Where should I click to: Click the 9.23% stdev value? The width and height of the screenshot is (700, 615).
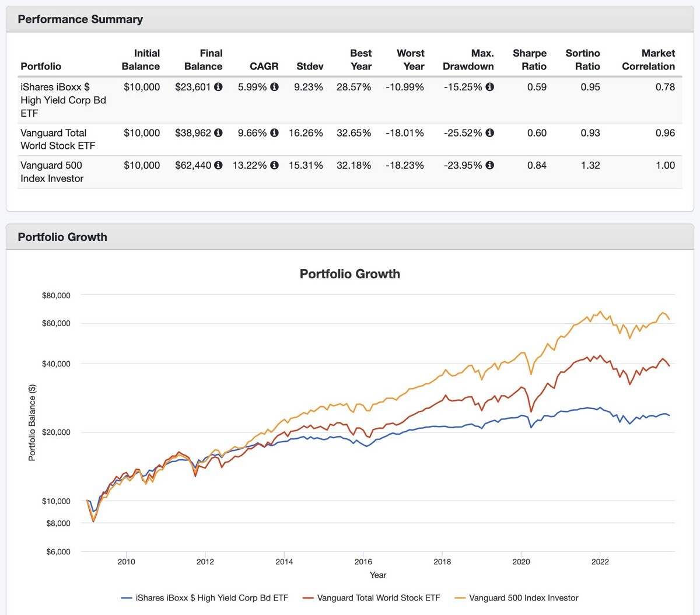click(x=309, y=87)
